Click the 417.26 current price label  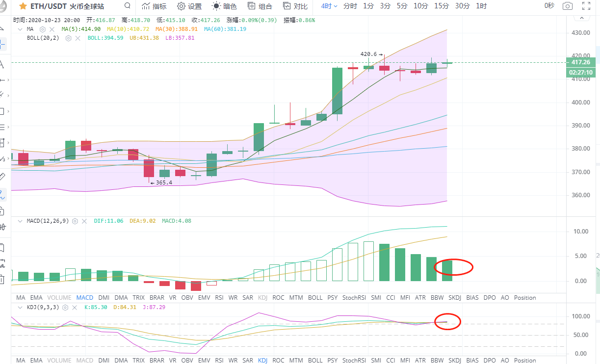581,62
